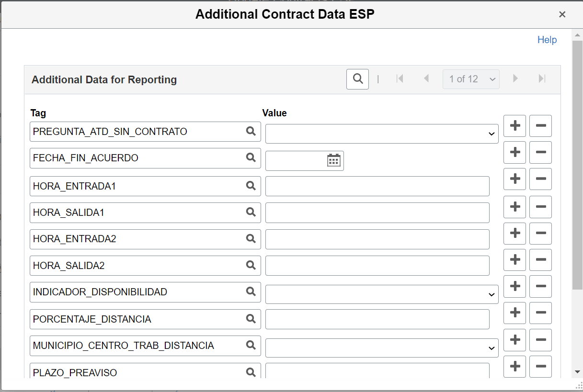Open lookup for HORA_ENTRADA1 tag

[251, 186]
